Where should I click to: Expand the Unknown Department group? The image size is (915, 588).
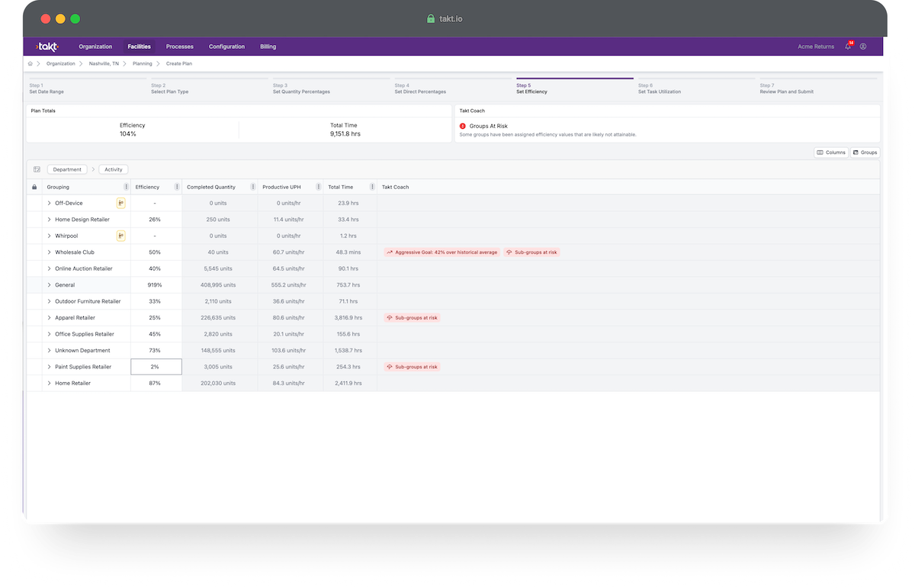tap(49, 351)
